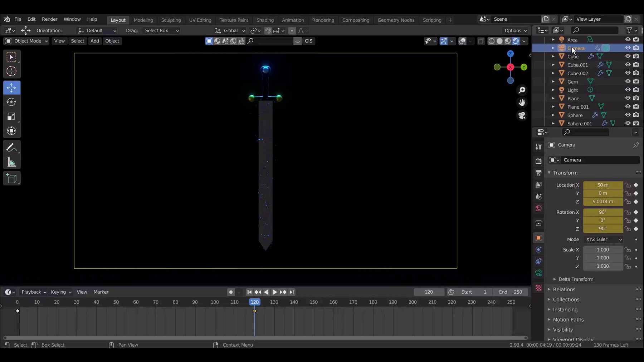Open the XYZ Euler rotation mode dropdown
Viewport: 644px width, 362px height.
click(603, 239)
